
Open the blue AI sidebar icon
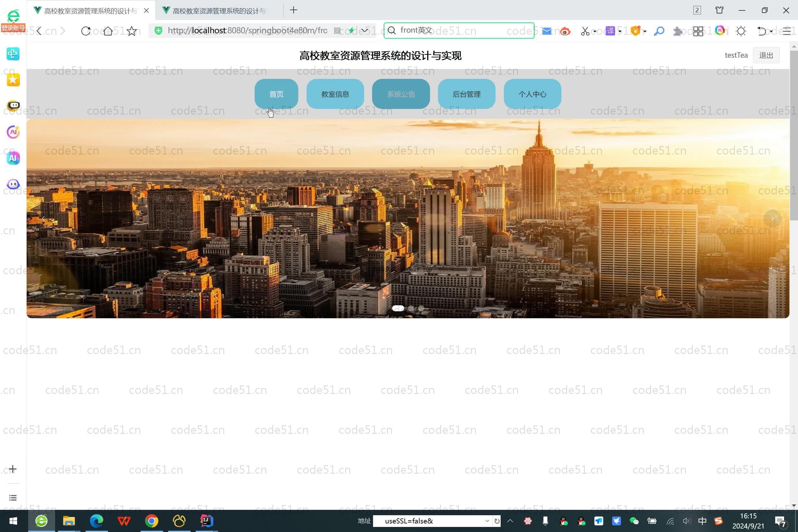pos(13,158)
